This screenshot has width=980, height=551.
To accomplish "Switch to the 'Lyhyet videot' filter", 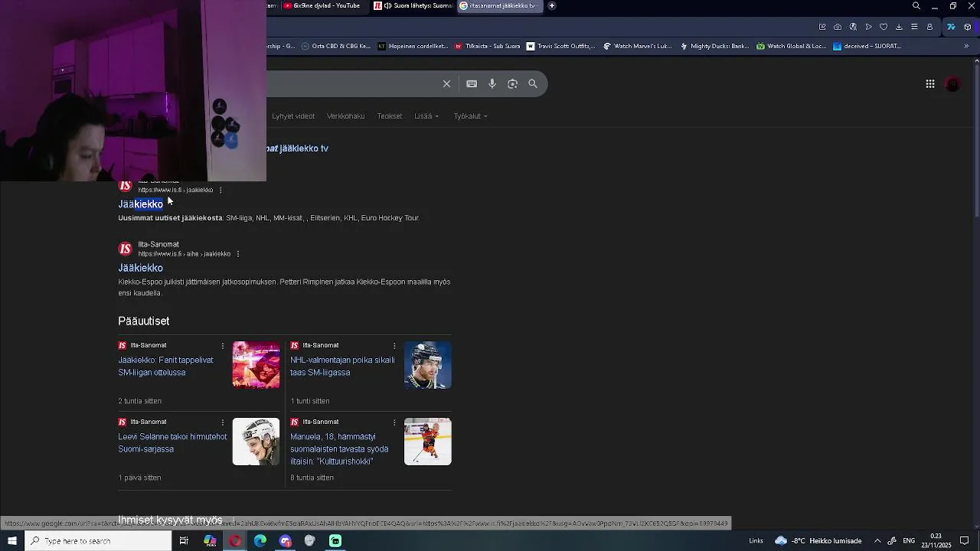I will [293, 116].
